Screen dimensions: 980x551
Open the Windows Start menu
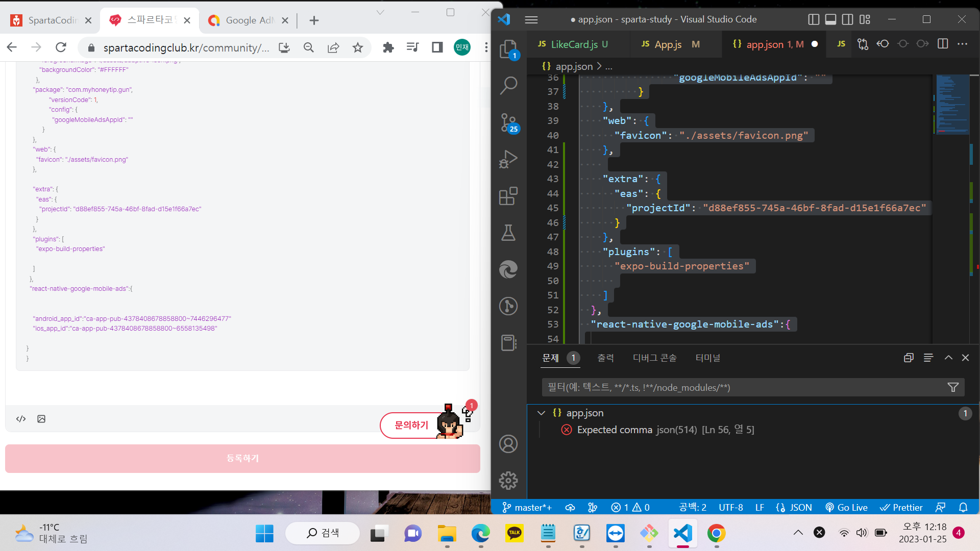[x=264, y=533]
